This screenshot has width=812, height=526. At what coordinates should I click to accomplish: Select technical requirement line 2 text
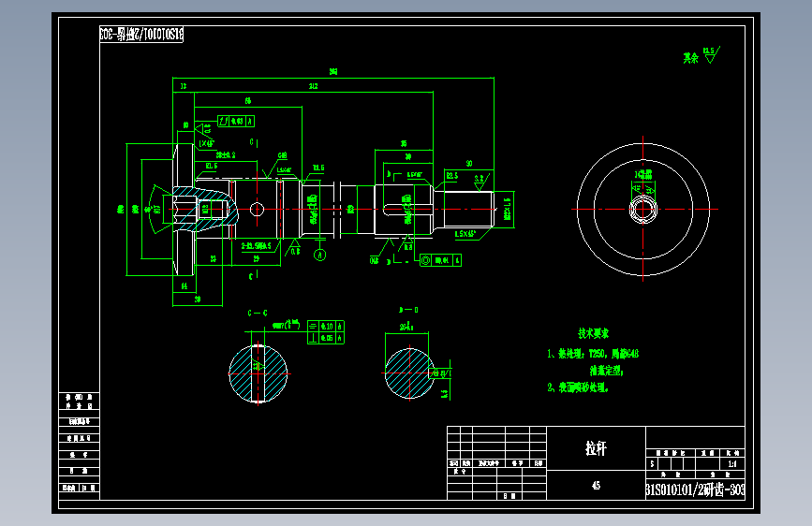point(578,387)
